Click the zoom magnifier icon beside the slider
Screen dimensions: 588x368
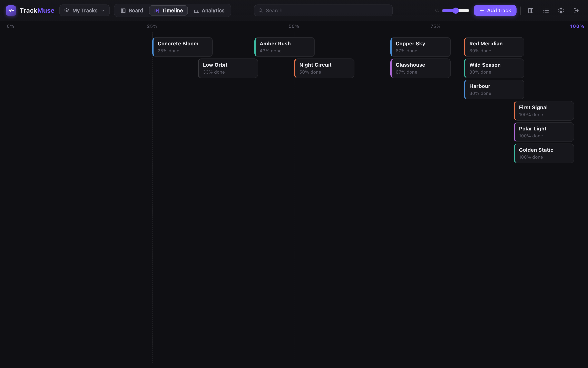pos(437,10)
